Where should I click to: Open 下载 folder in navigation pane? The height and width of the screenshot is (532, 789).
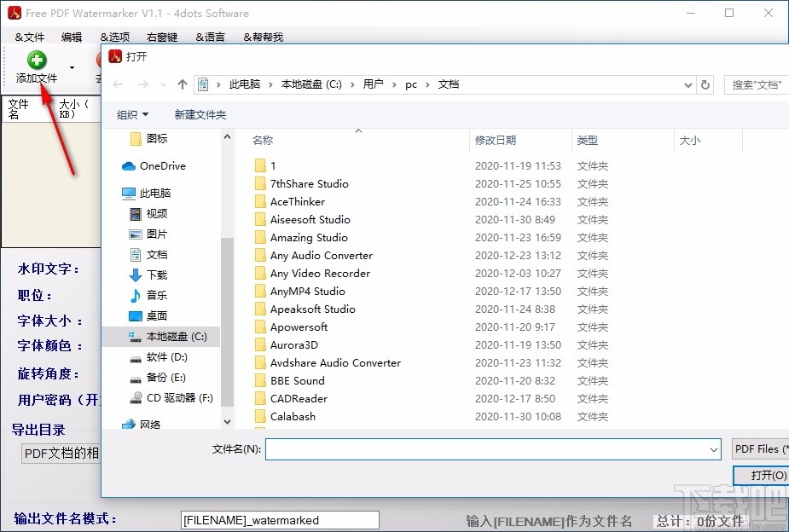(148, 275)
